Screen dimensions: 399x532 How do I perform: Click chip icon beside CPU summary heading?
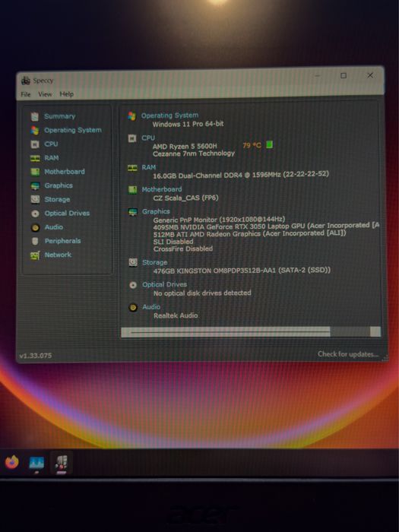[132, 138]
